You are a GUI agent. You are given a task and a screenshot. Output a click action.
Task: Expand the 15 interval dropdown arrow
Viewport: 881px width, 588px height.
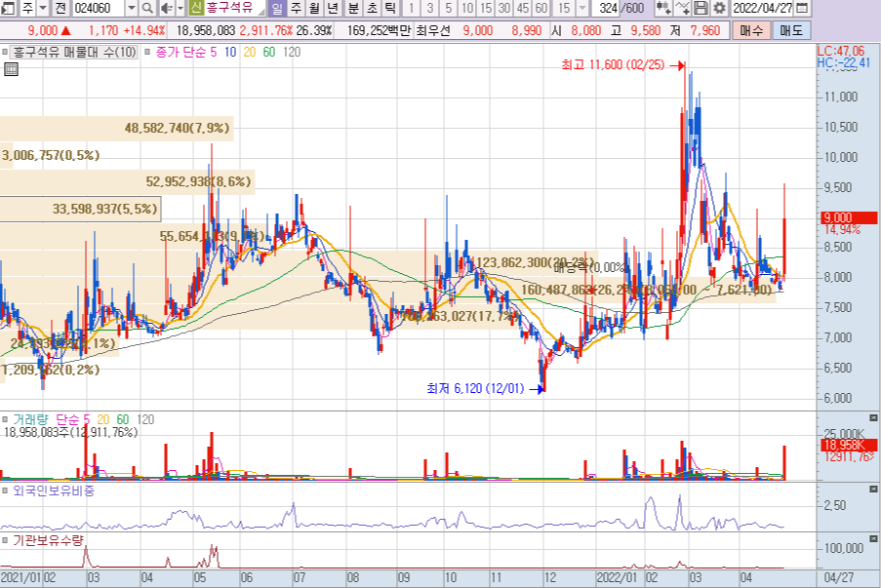(582, 8)
